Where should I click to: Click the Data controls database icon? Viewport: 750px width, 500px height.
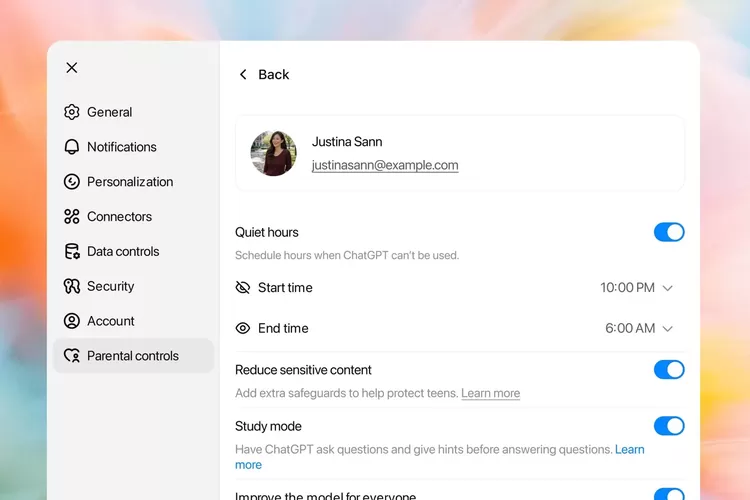(72, 251)
